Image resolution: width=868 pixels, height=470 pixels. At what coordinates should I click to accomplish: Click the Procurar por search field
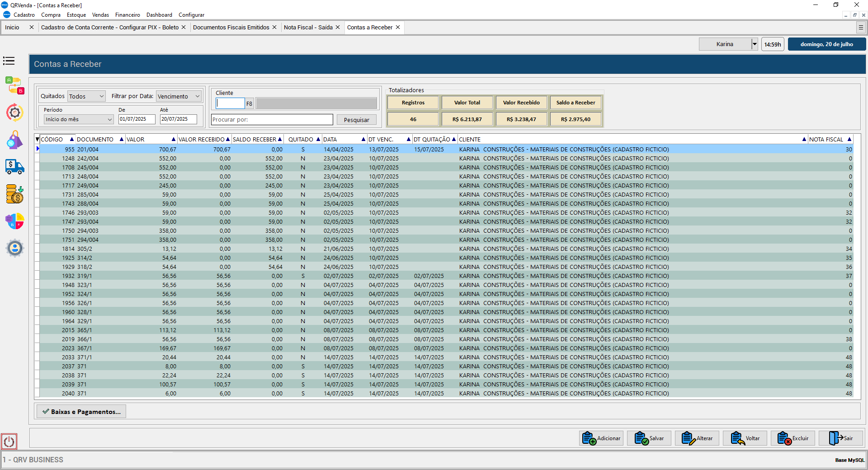click(x=272, y=120)
